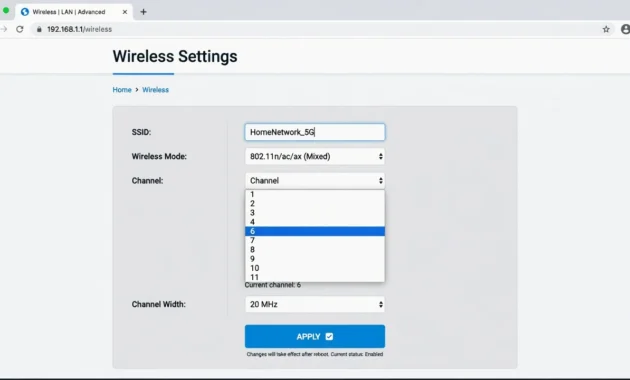Select the highlighted channel 6 option
This screenshot has width=630, height=380.
point(315,231)
